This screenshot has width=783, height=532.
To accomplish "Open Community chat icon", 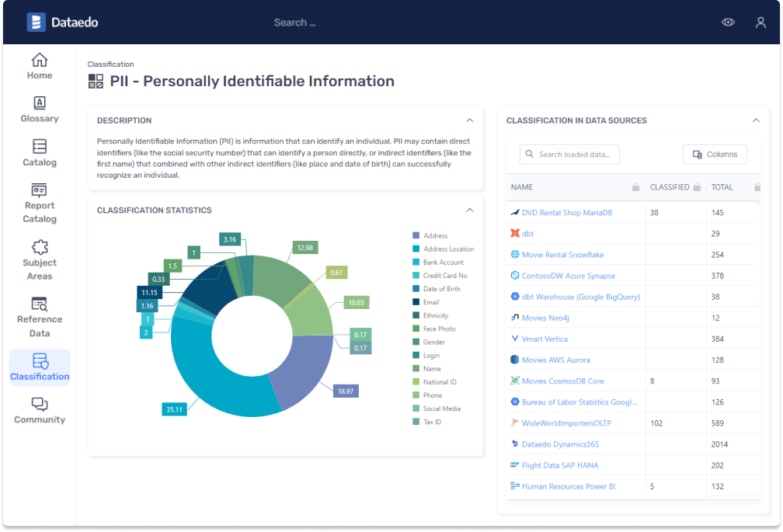I will [40, 405].
